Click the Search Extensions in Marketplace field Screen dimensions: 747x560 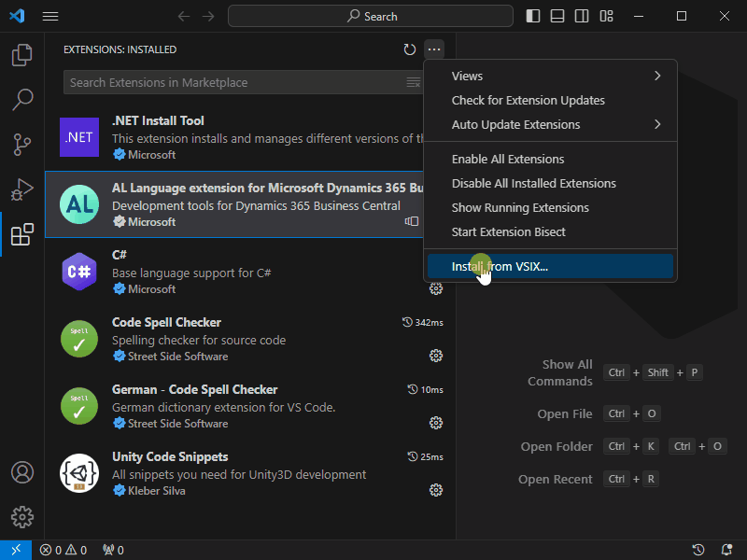click(243, 82)
